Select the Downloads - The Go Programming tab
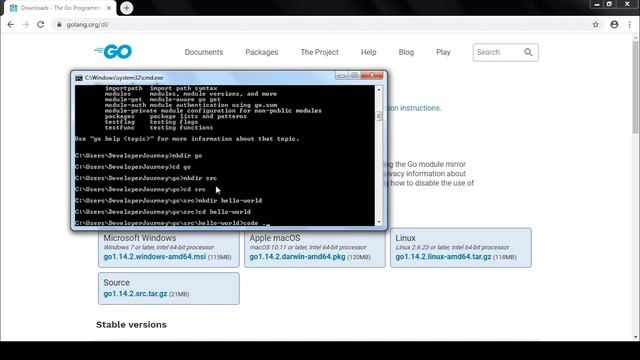This screenshot has height=360, width=640. point(60,8)
